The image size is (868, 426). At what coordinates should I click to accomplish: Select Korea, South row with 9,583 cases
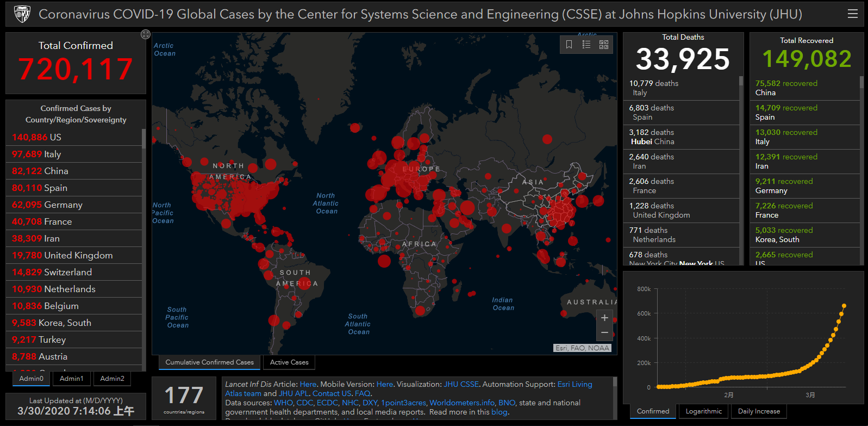(74, 323)
